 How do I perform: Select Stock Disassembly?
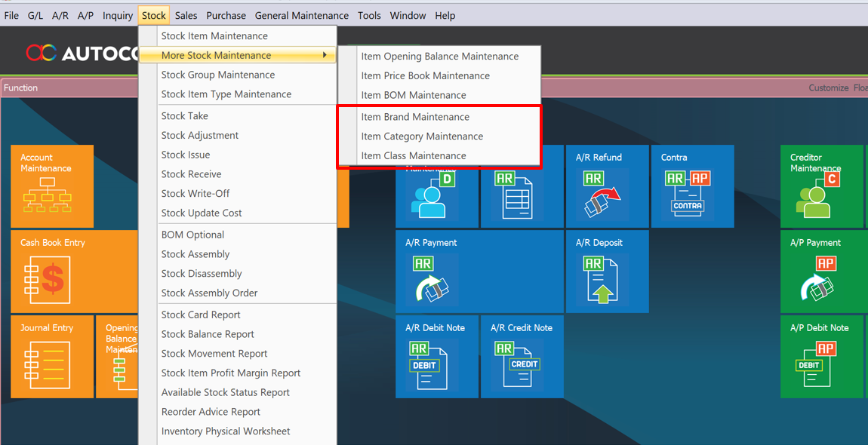[238, 274]
